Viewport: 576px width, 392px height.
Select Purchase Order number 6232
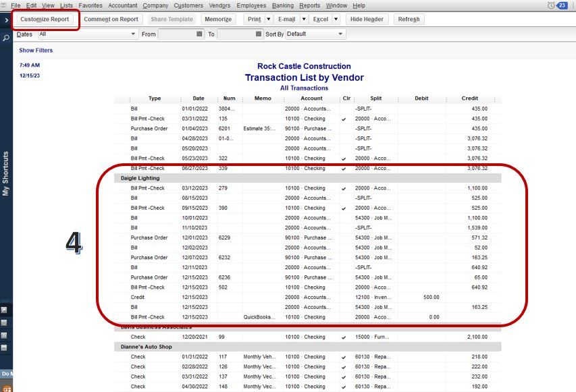pyautogui.click(x=307, y=257)
